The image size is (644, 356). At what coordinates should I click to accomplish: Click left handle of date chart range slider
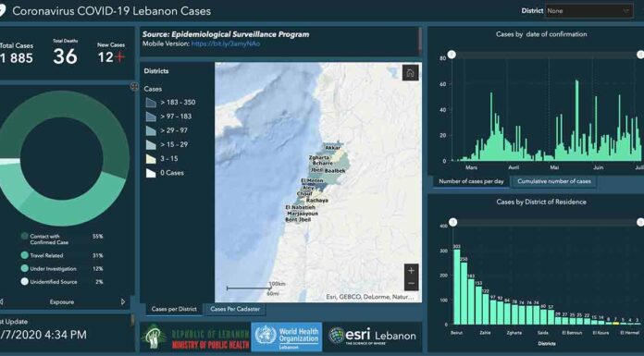(x=452, y=55)
